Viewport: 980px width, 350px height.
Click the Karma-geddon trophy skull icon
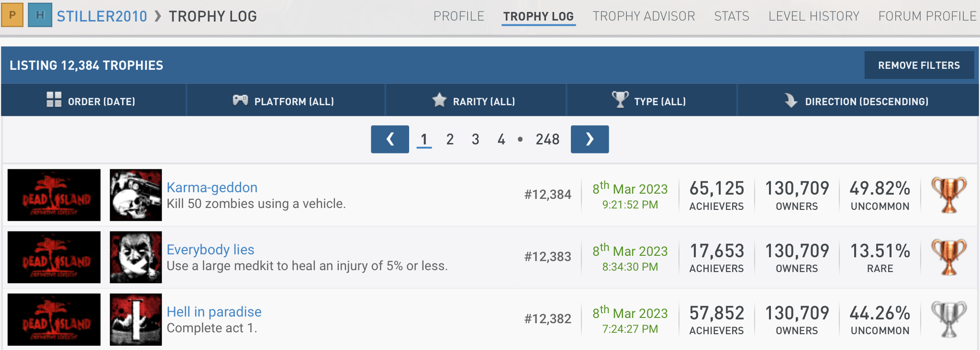pyautogui.click(x=135, y=195)
